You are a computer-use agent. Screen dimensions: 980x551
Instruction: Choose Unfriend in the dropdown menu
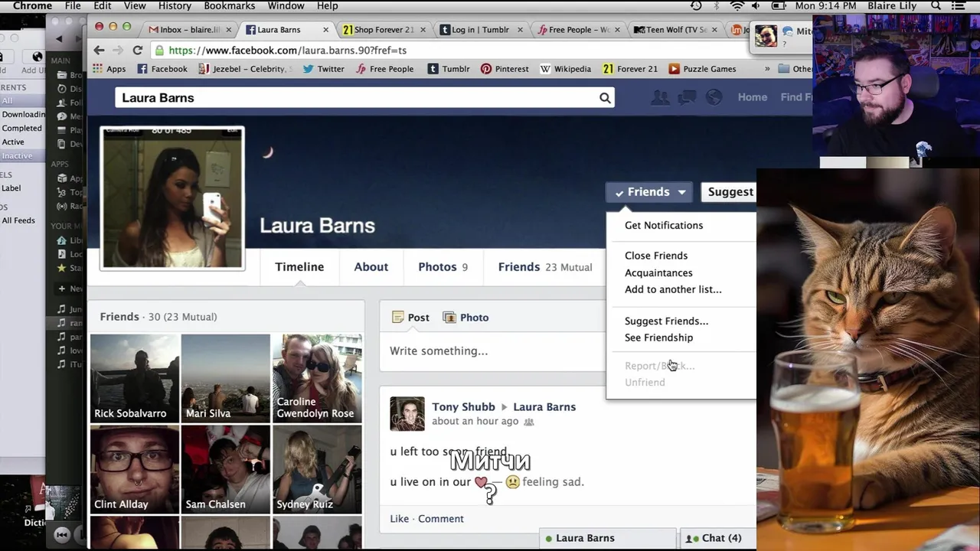(645, 383)
